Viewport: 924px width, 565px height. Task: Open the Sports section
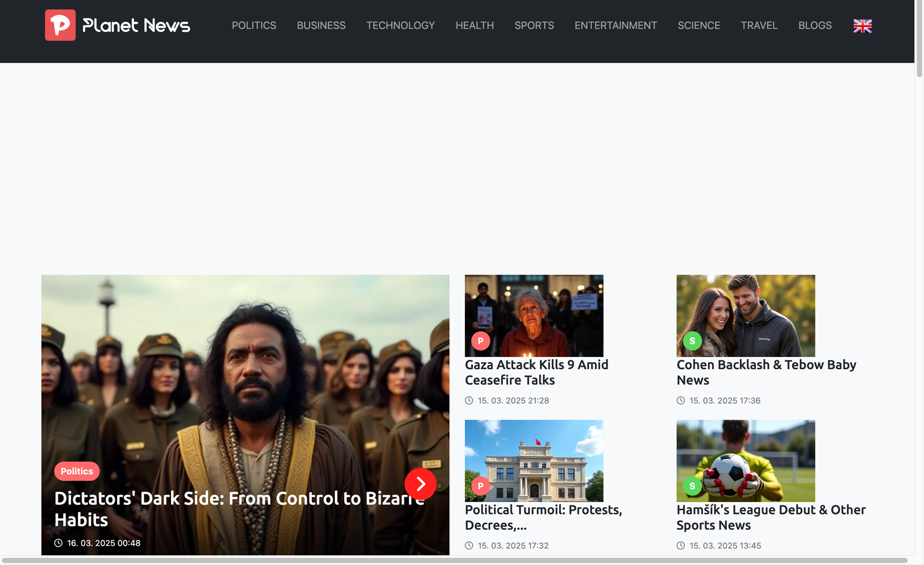534,25
